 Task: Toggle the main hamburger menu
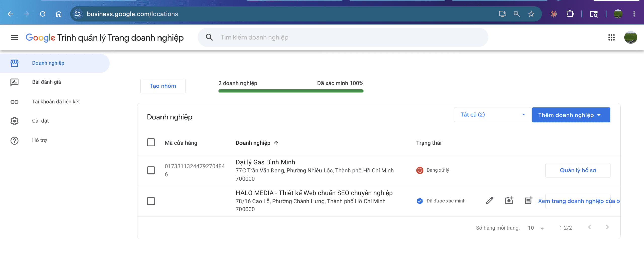[14, 37]
